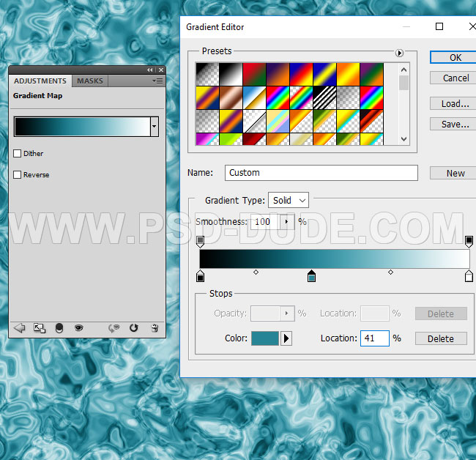Image resolution: width=476 pixels, height=460 pixels.
Task: Select the red-to-green gradient preset
Action: coord(254,74)
